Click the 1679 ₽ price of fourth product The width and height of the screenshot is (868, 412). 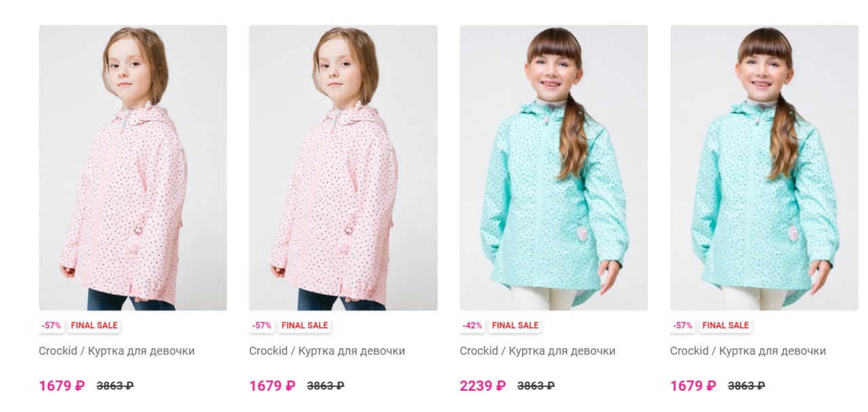693,386
